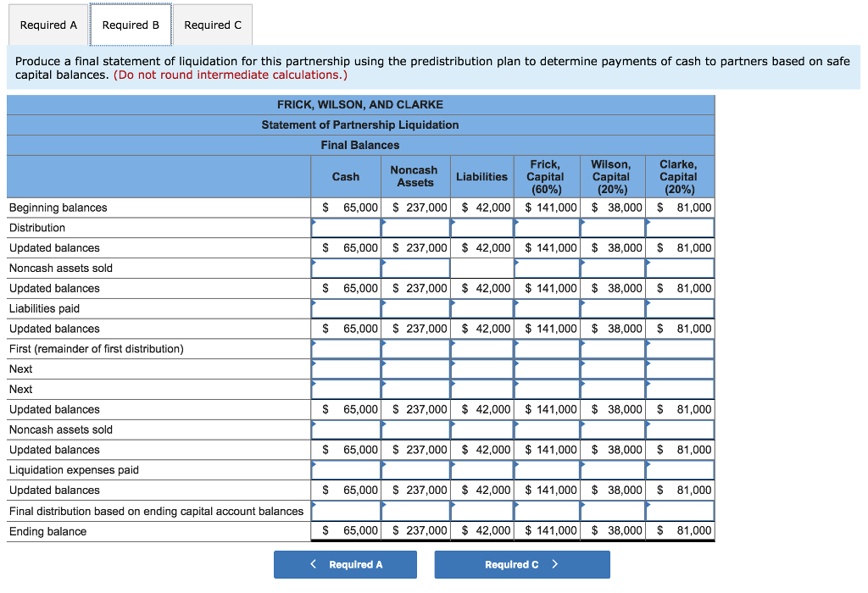The width and height of the screenshot is (868, 593).
Task: Click Frick Capital cell in Liabilities paid row
Action: click(547, 308)
